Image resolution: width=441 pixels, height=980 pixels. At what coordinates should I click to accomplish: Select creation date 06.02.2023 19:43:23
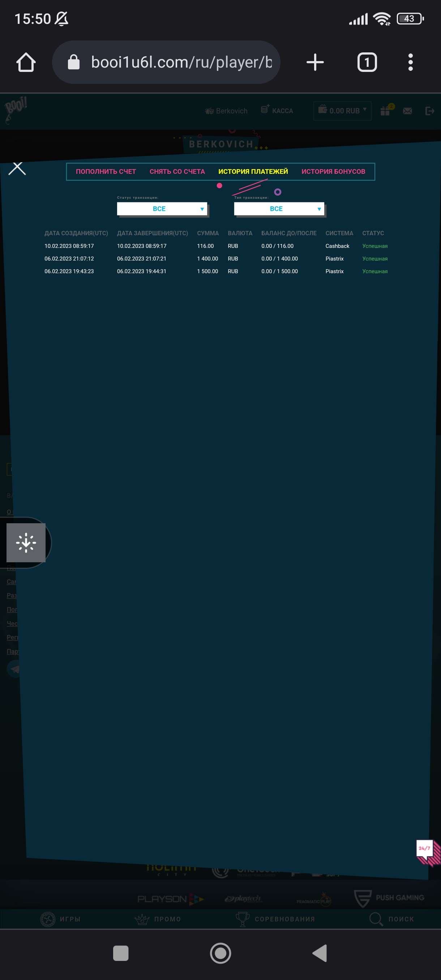pyautogui.click(x=69, y=271)
